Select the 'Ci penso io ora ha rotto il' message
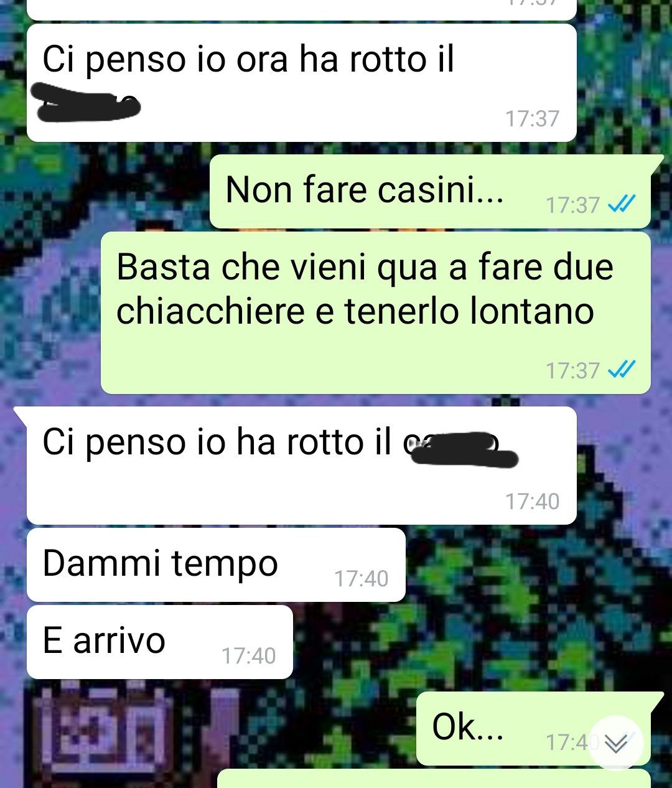The image size is (672, 788). click(x=302, y=83)
